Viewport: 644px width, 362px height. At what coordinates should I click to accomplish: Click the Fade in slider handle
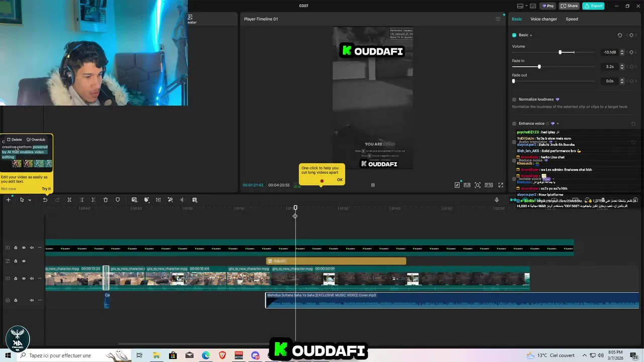click(539, 67)
